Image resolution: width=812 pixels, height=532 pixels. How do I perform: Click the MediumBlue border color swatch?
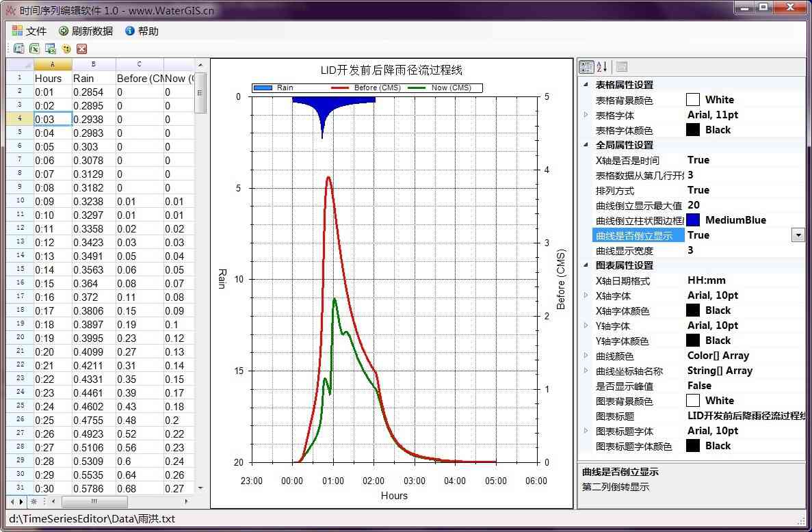(693, 220)
